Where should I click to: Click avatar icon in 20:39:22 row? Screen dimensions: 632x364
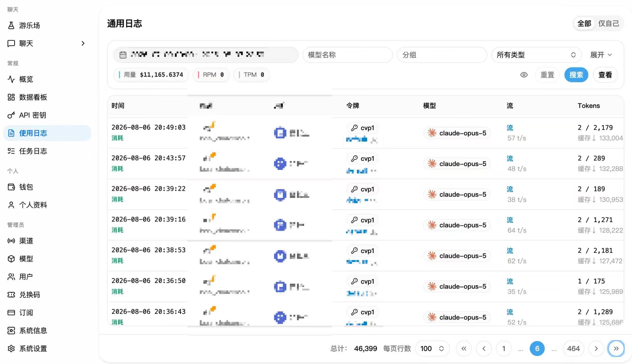[x=280, y=195]
